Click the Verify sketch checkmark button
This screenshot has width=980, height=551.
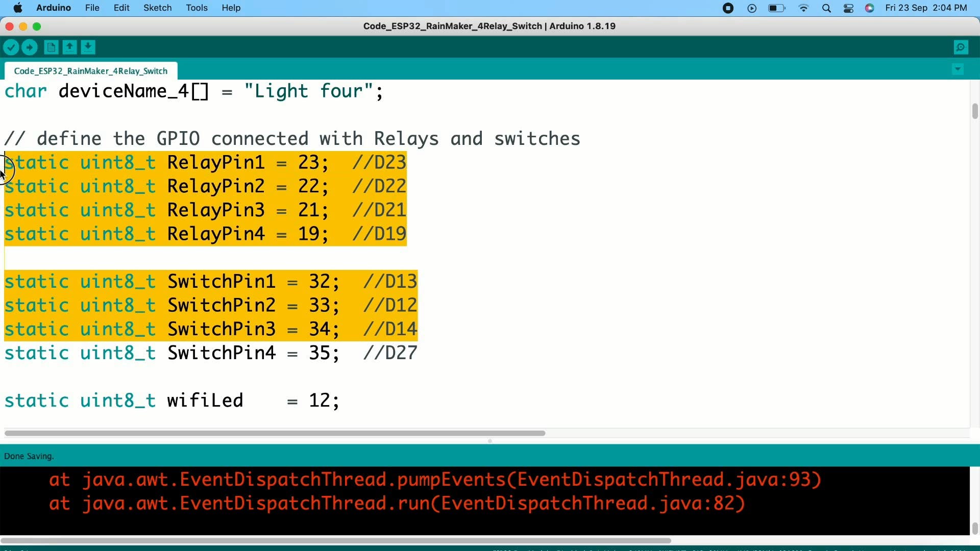point(11,47)
